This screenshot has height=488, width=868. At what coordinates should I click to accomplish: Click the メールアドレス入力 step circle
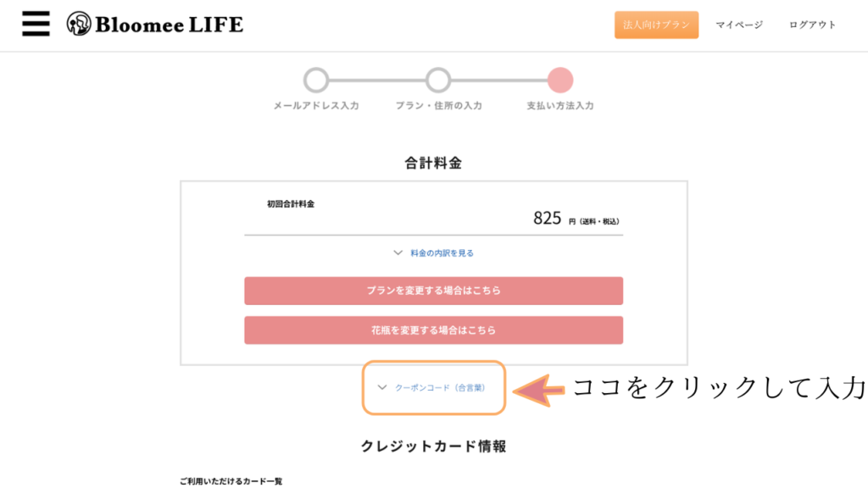coord(316,80)
